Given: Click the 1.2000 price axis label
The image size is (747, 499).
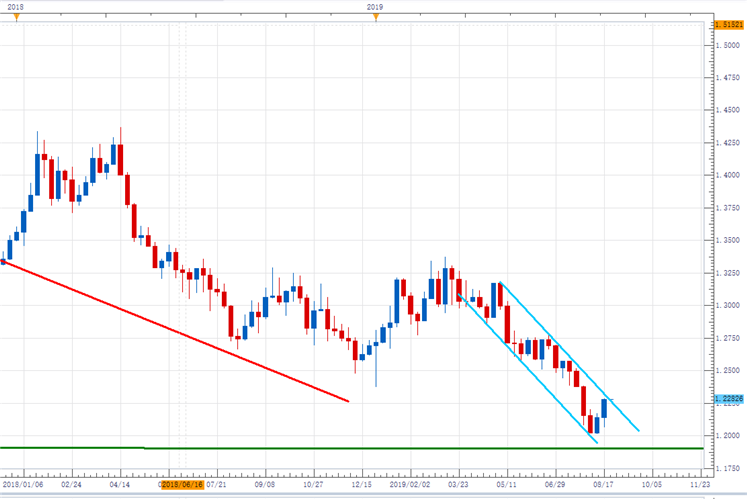Looking at the screenshot, I should 727,435.
